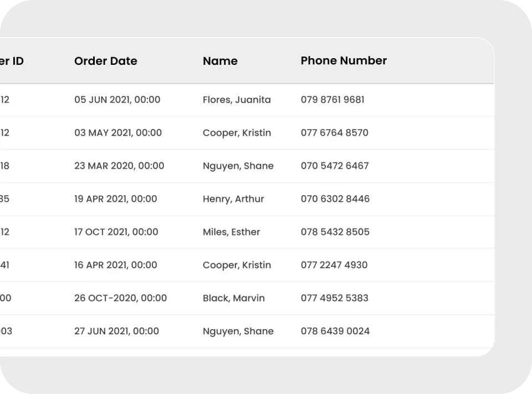Select the 27 JUN 2021 order date
Screen dimensions: 532x394
[116, 331]
